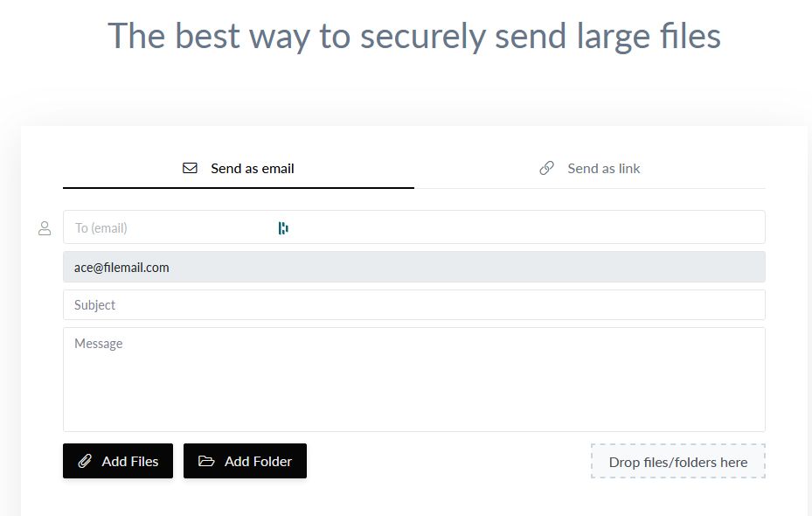The width and height of the screenshot is (812, 516).
Task: Click the Add Files button
Action: pyautogui.click(x=118, y=461)
